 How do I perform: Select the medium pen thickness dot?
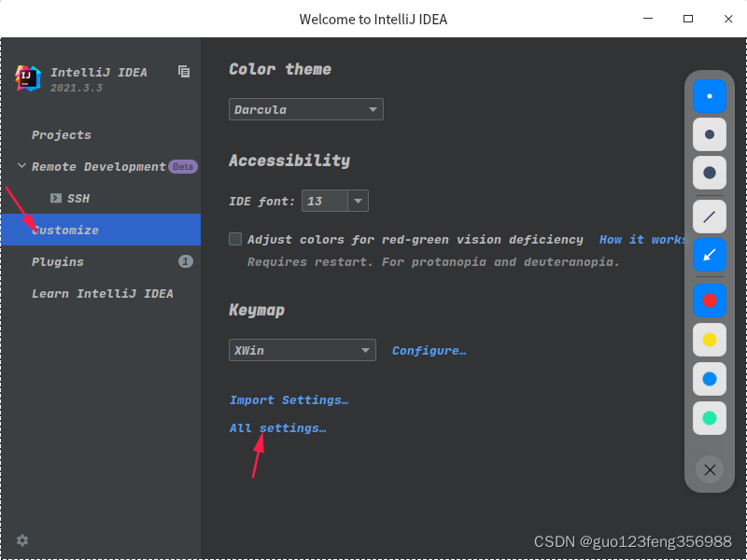click(710, 134)
